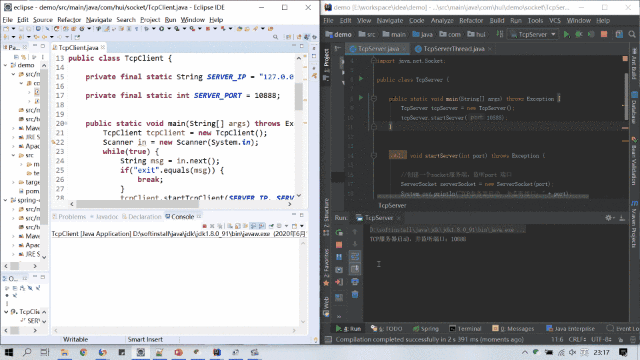Open Task View on the Windows taskbar
The image size is (640, 360).
[x=45, y=352]
